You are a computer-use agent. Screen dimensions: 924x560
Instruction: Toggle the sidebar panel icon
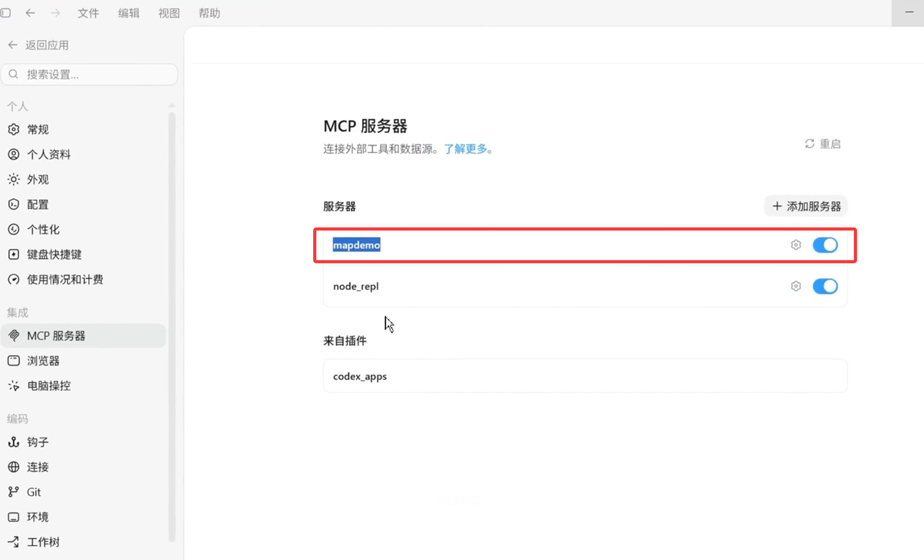pyautogui.click(x=5, y=13)
